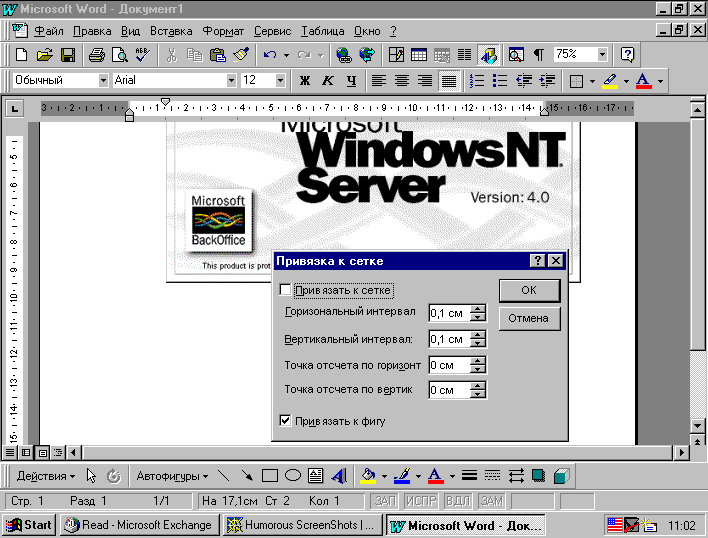Align text to the left
This screenshot has width=708, height=538.
pyautogui.click(x=378, y=81)
